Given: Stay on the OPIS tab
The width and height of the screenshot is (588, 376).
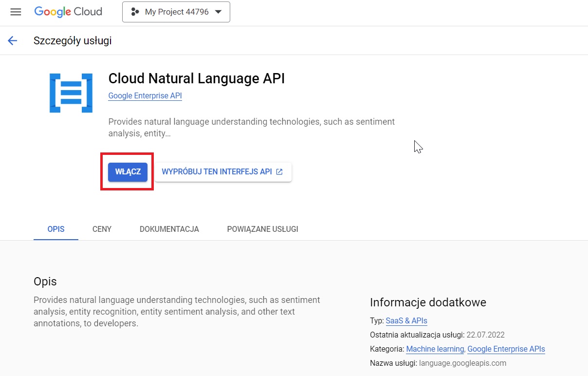Looking at the screenshot, I should click(55, 229).
